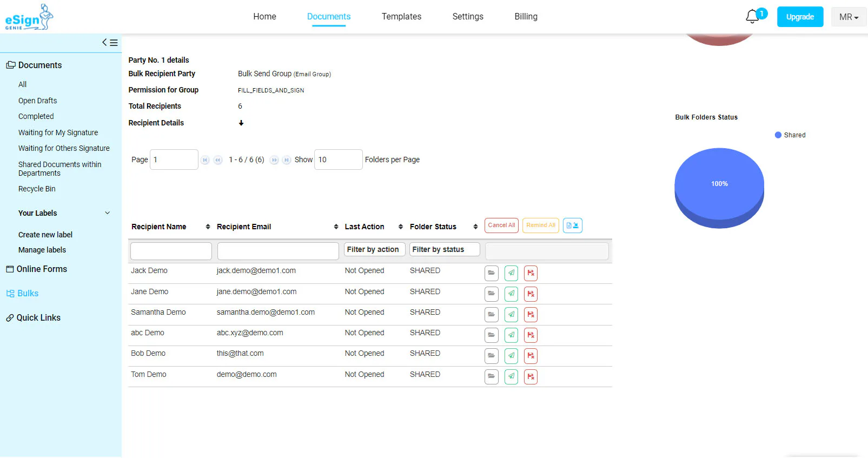Cancel the folder for Tom Demo
Viewport: 868px width, 458px height.
531,376
